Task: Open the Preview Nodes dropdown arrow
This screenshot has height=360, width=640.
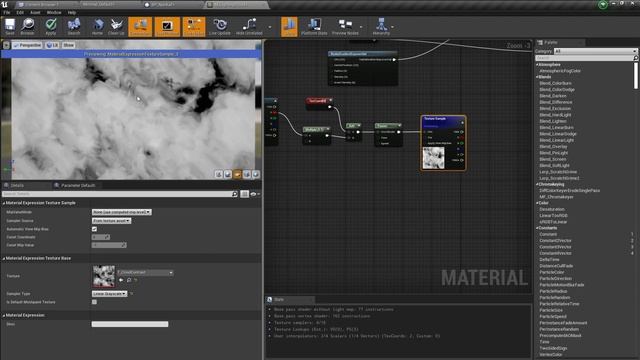Action: click(361, 27)
